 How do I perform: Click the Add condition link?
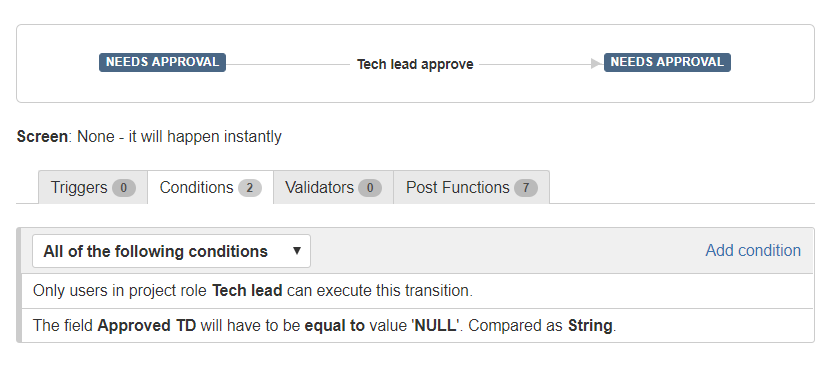(753, 251)
